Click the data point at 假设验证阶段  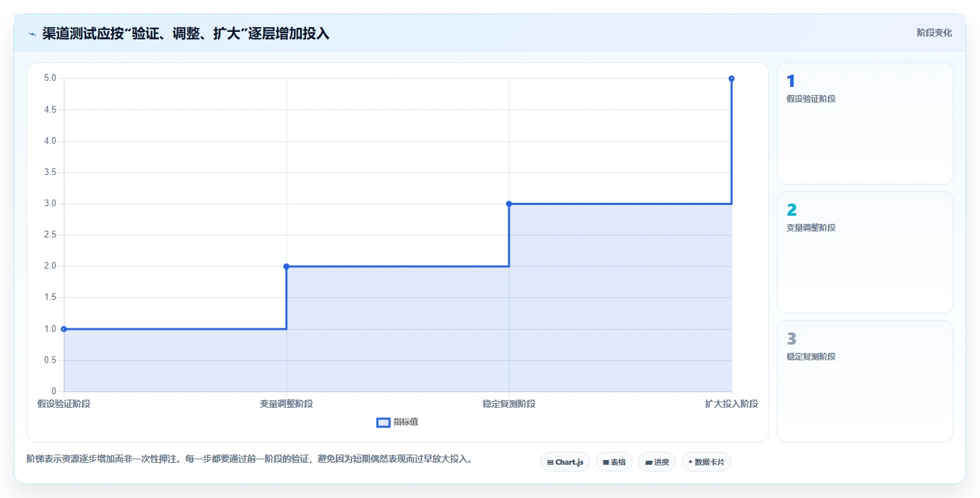[64, 329]
